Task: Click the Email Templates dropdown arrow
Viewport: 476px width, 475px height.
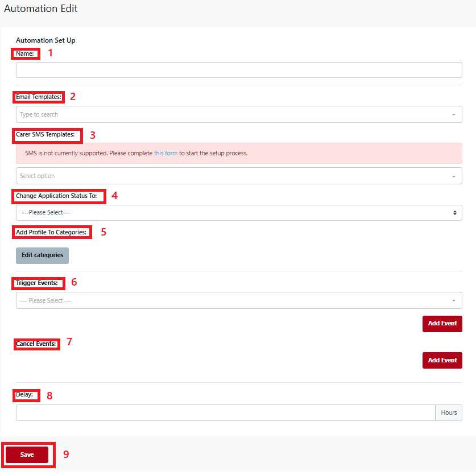Action: pyautogui.click(x=454, y=114)
